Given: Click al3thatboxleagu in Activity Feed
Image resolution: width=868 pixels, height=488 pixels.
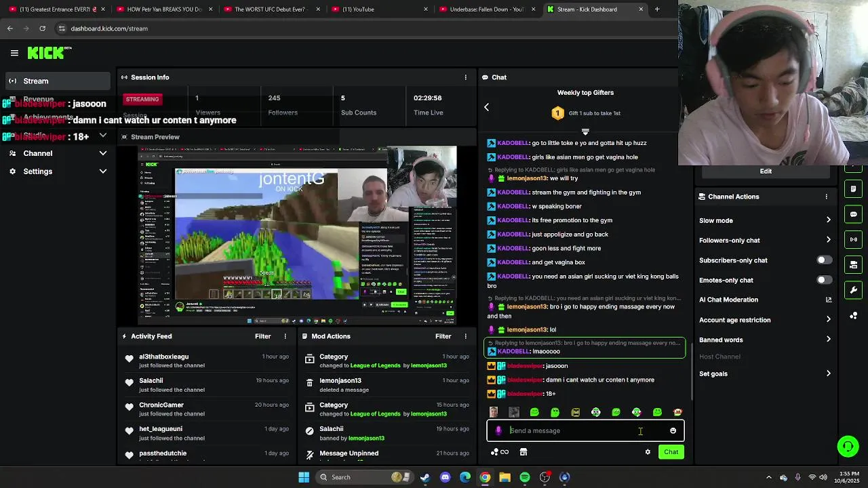Looking at the screenshot, I should 164,357.
